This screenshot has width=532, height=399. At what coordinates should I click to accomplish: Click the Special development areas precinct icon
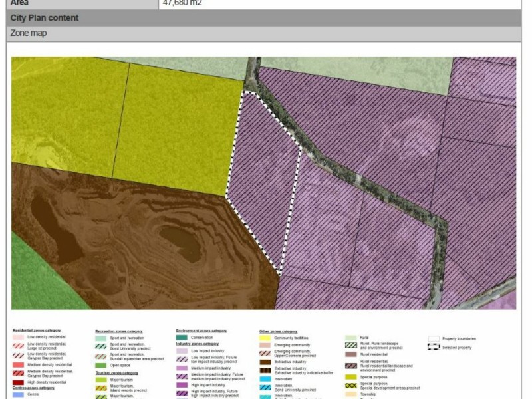351,386
